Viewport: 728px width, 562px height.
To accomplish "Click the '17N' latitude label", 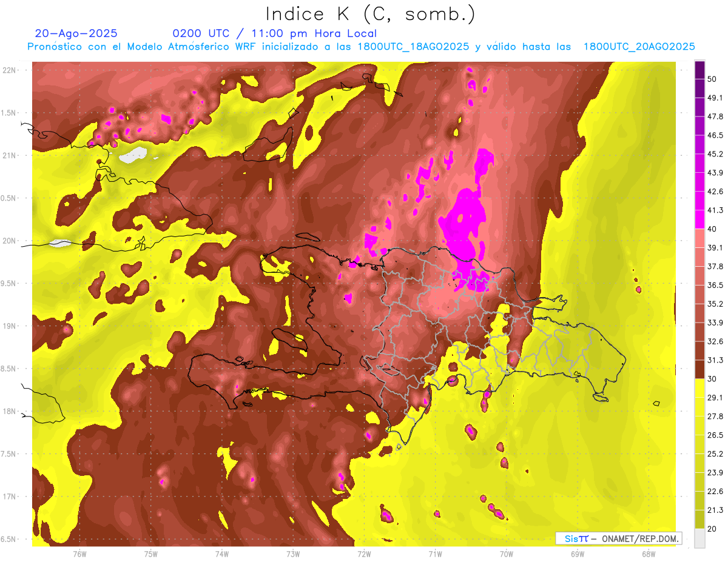I will [10, 497].
